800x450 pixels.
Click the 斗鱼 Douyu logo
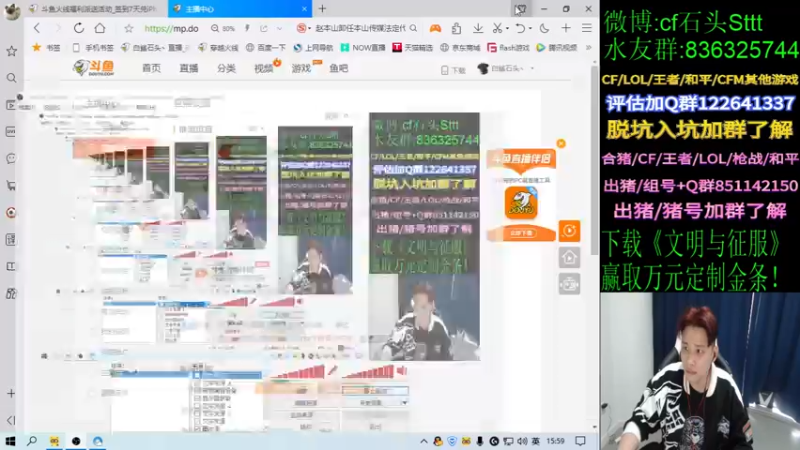click(x=94, y=68)
